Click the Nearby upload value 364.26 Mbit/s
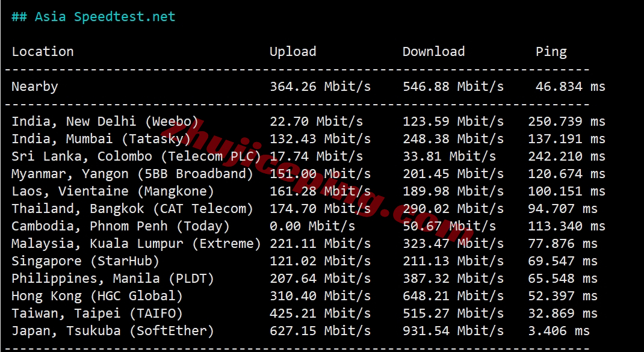The image size is (644, 352). pos(320,87)
